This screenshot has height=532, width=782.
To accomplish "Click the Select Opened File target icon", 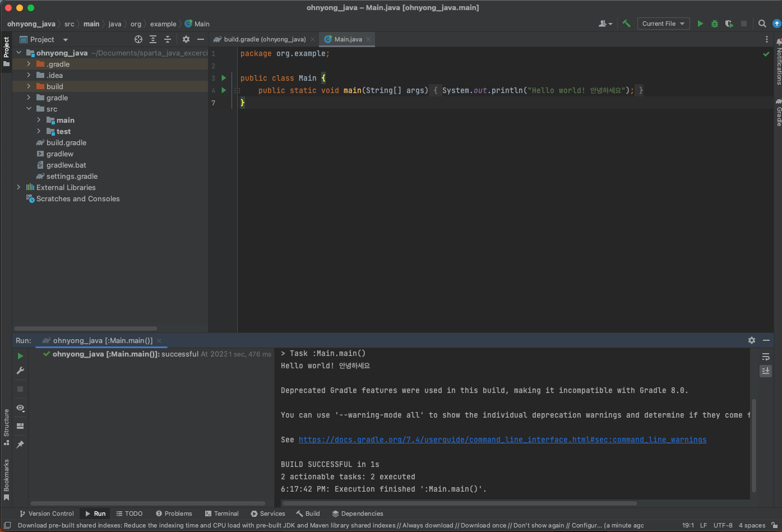I will point(138,39).
